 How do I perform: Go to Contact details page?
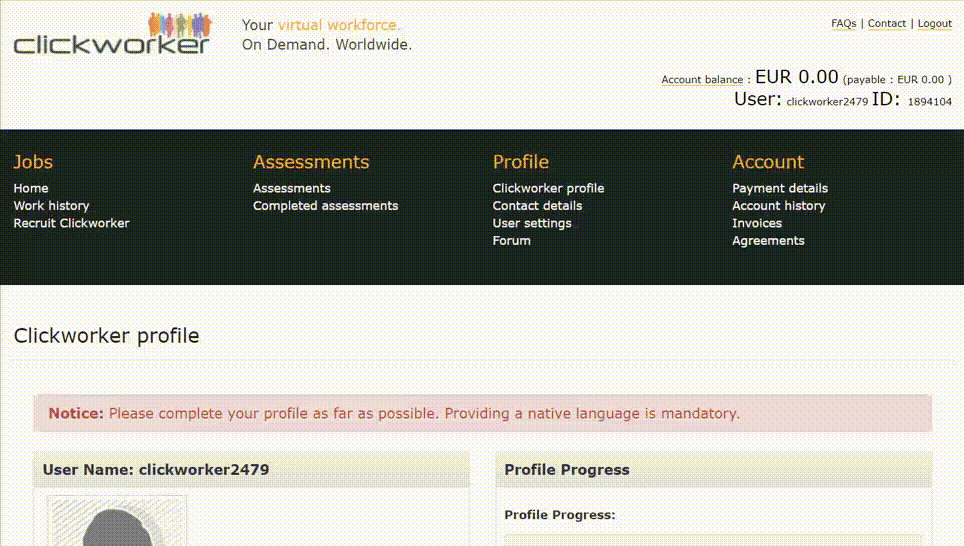tap(537, 206)
